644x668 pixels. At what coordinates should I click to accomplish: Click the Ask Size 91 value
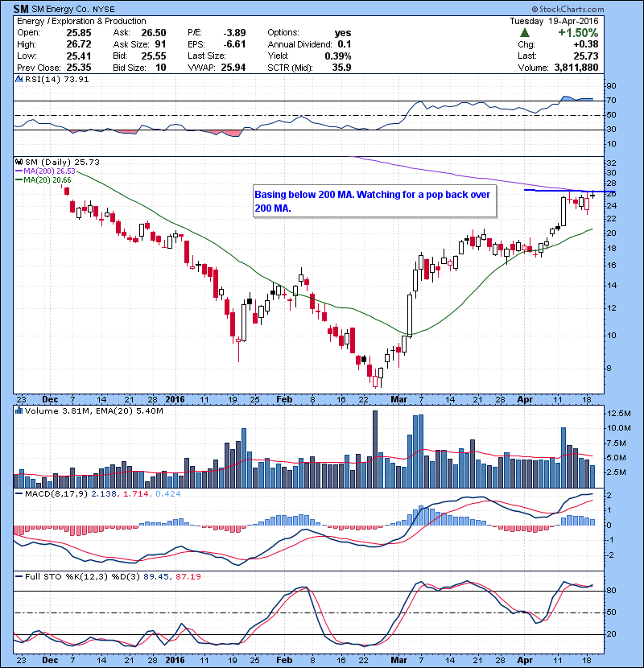(161, 44)
